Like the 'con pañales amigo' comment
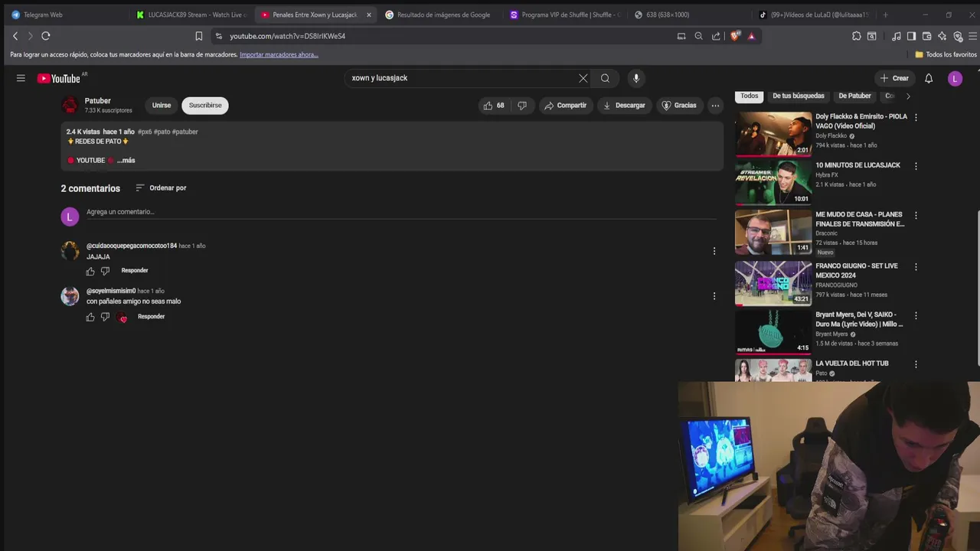This screenshot has height=551, width=980. [90, 317]
